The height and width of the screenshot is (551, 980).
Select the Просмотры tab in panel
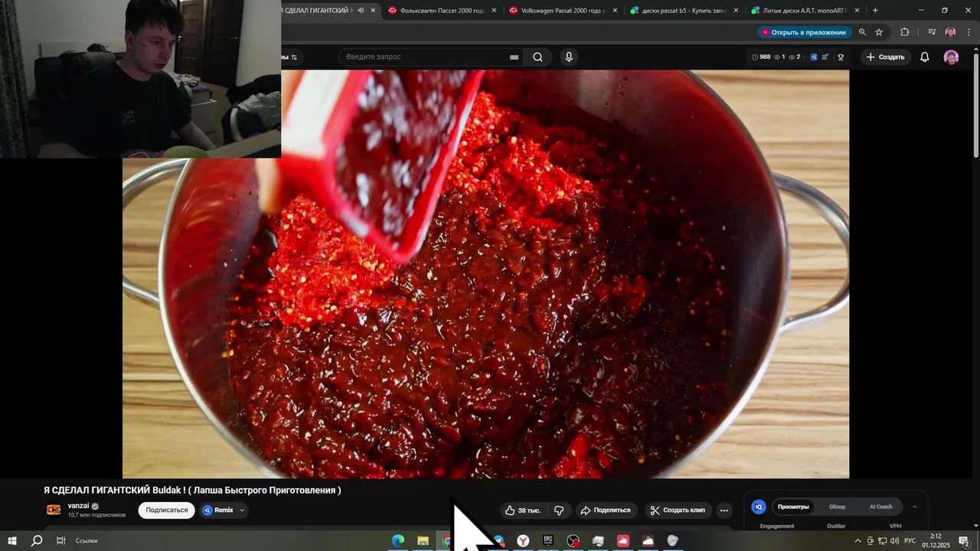coord(793,507)
